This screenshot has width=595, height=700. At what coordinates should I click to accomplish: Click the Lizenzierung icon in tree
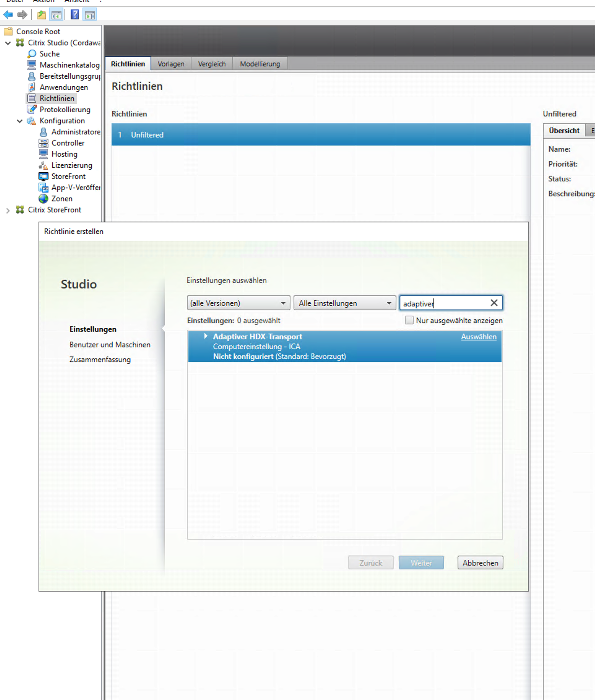[x=44, y=165]
